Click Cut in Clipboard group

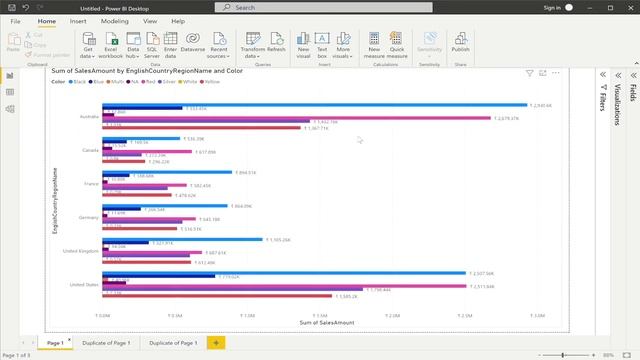[34, 35]
